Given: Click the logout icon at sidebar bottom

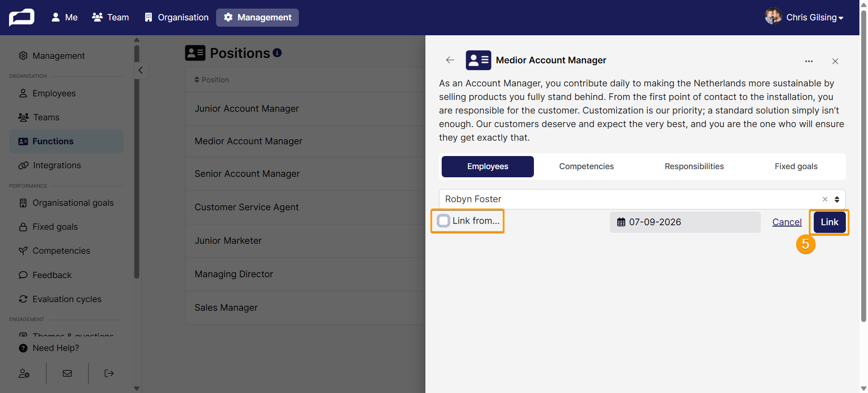Looking at the screenshot, I should 109,374.
